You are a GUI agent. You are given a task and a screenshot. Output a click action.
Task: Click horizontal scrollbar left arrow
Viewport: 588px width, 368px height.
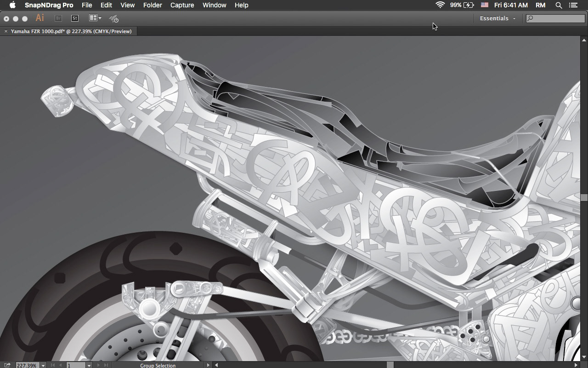click(216, 365)
